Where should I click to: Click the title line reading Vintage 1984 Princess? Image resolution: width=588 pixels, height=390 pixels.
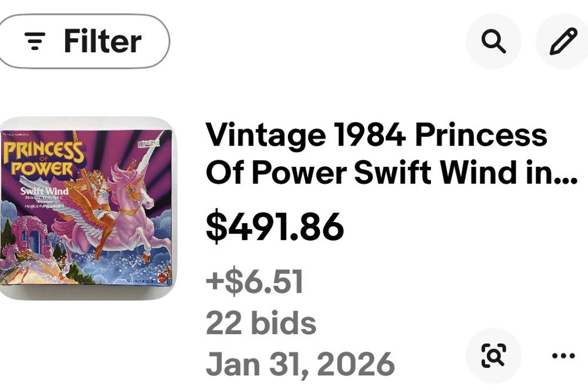pyautogui.click(x=376, y=135)
